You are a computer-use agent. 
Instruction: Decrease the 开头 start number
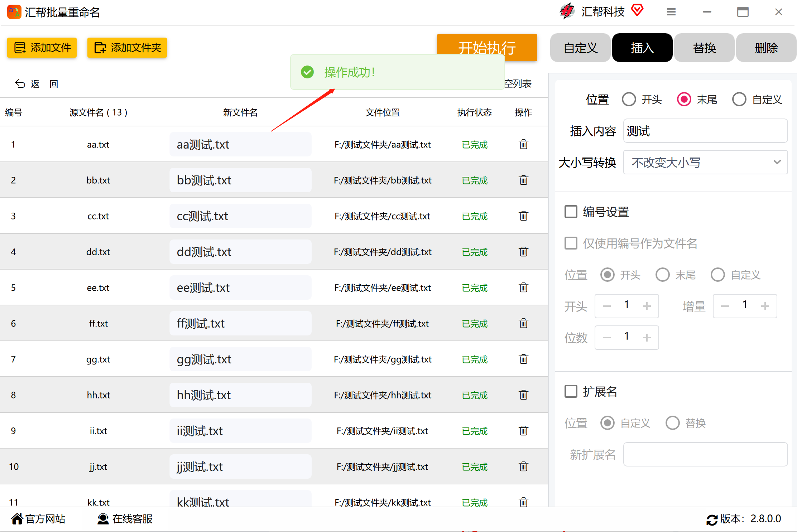606,306
